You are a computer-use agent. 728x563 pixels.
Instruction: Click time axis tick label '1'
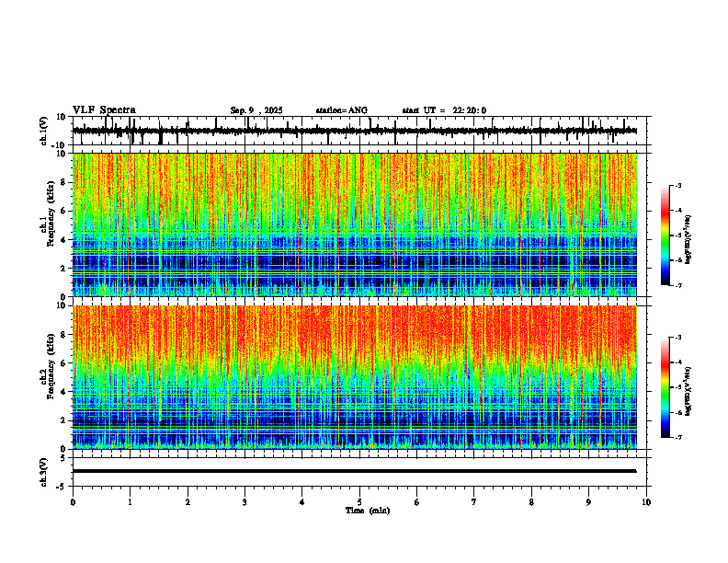(x=130, y=502)
